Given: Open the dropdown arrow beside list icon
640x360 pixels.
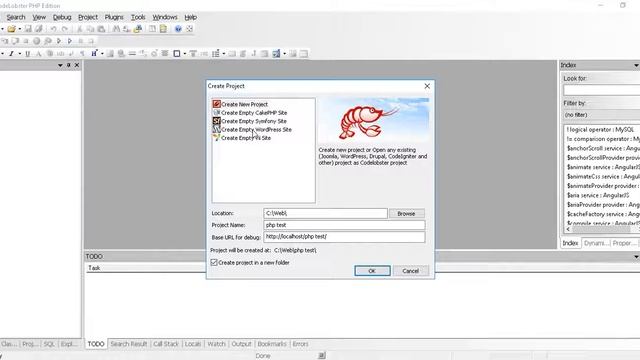Looking at the screenshot, I should [x=224, y=53].
